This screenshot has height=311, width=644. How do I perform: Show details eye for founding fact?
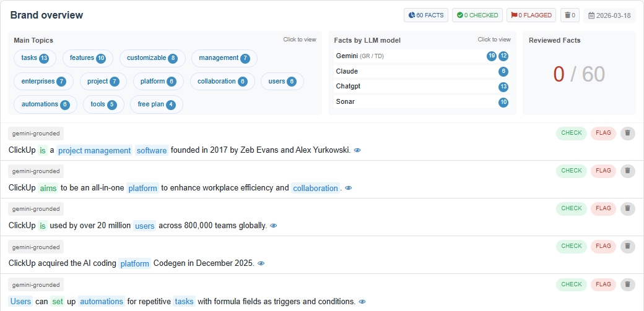tap(357, 150)
